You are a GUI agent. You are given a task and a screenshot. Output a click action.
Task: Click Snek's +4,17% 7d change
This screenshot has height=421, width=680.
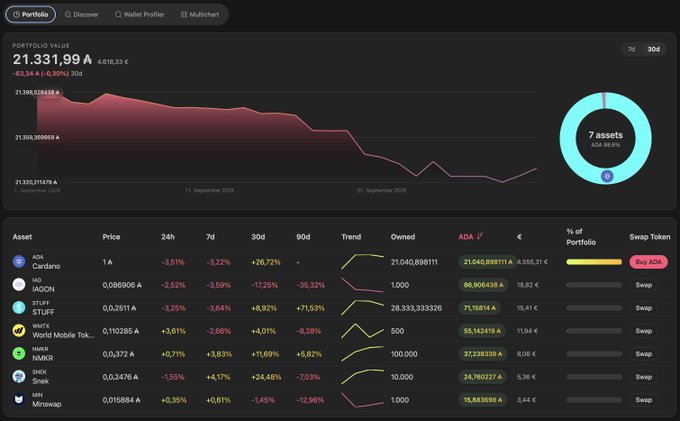(x=218, y=377)
